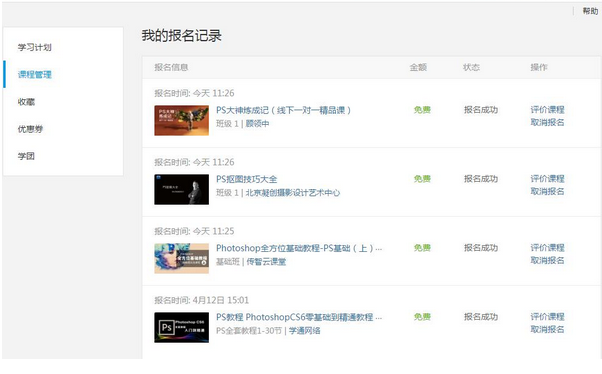602x374 pixels.
Task: Click 报名成功 status in Photoshop全方位基础教程 row
Action: [x=481, y=248]
